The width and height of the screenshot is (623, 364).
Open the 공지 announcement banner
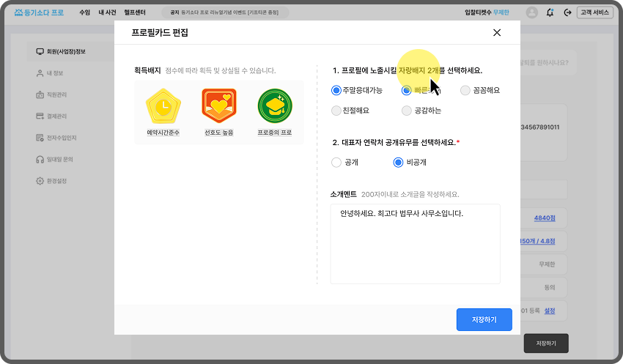coord(225,12)
